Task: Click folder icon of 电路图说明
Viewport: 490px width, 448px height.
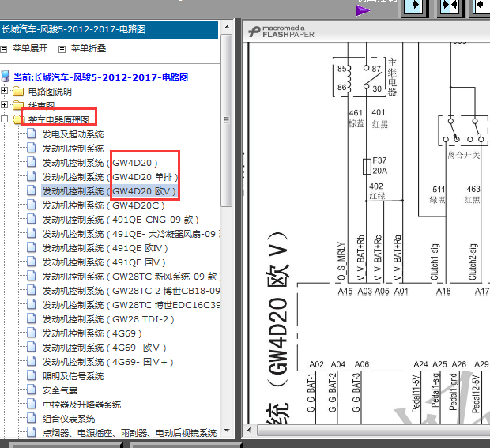Action: [x=18, y=91]
